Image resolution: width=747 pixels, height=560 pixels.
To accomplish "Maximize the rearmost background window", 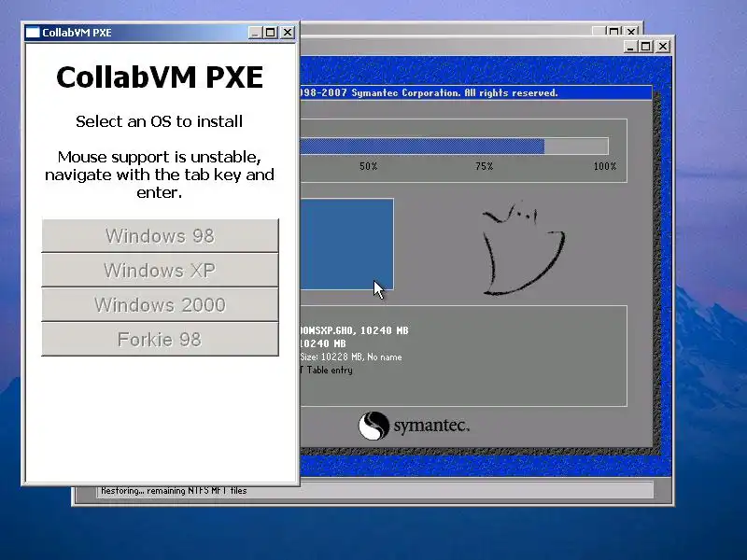I will [x=614, y=32].
